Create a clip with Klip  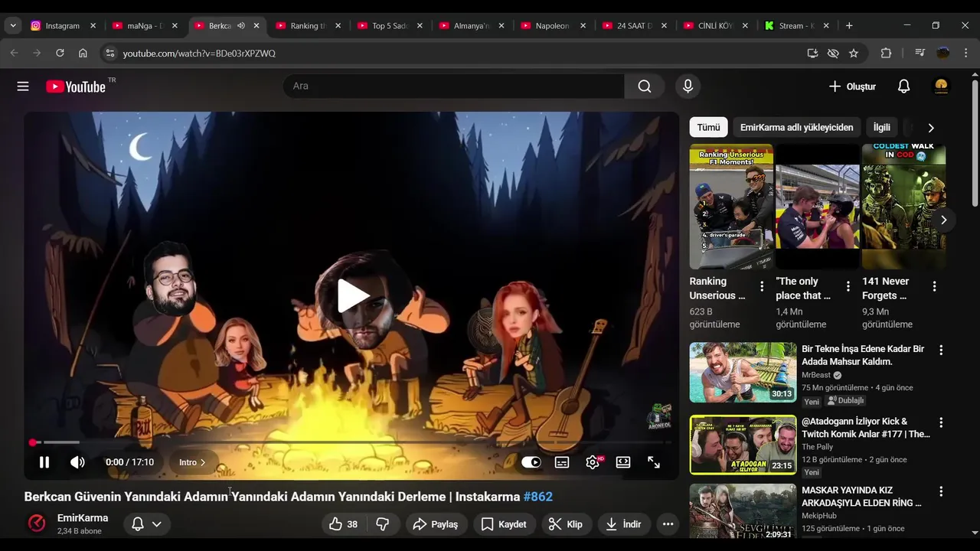click(566, 524)
